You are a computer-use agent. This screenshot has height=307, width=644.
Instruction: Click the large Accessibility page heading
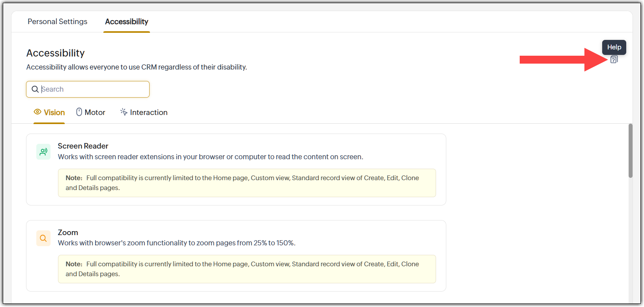[x=56, y=53]
